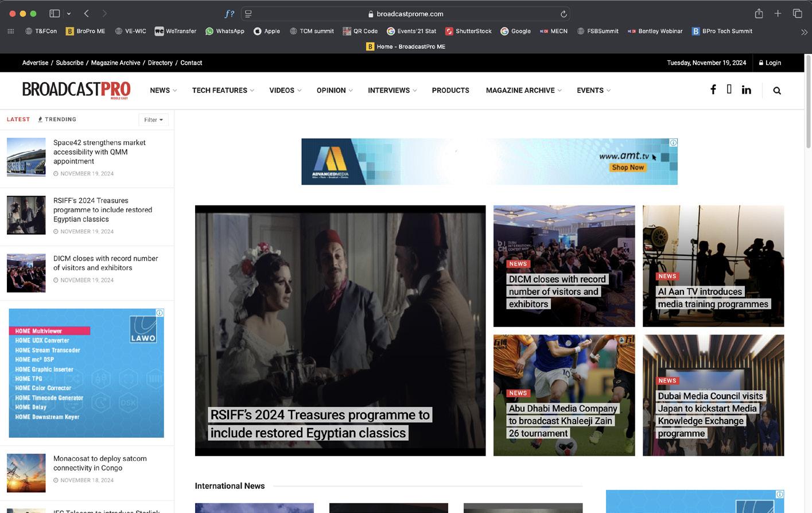Expand the MAGAZINE ARCHIVE menu
The width and height of the screenshot is (812, 513).
[523, 90]
